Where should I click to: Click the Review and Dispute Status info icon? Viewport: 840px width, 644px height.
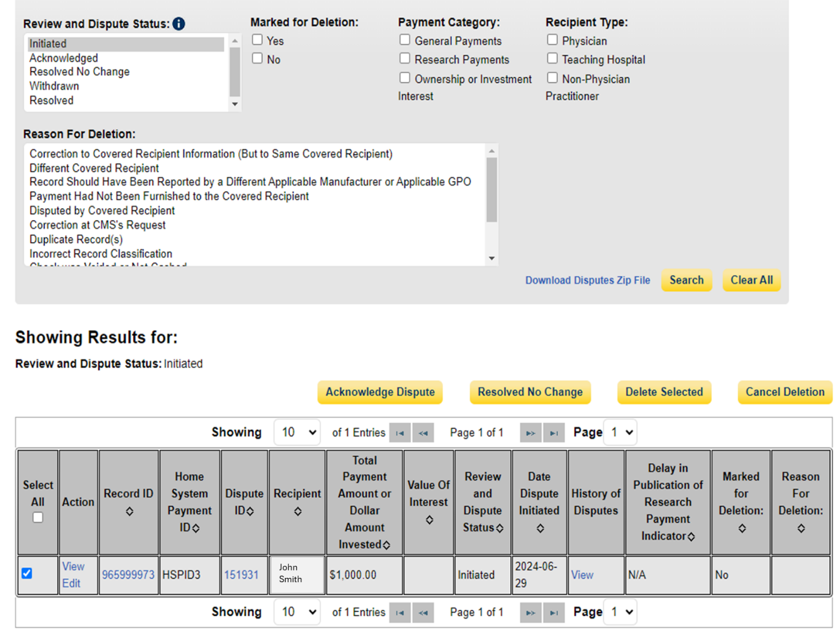(179, 24)
